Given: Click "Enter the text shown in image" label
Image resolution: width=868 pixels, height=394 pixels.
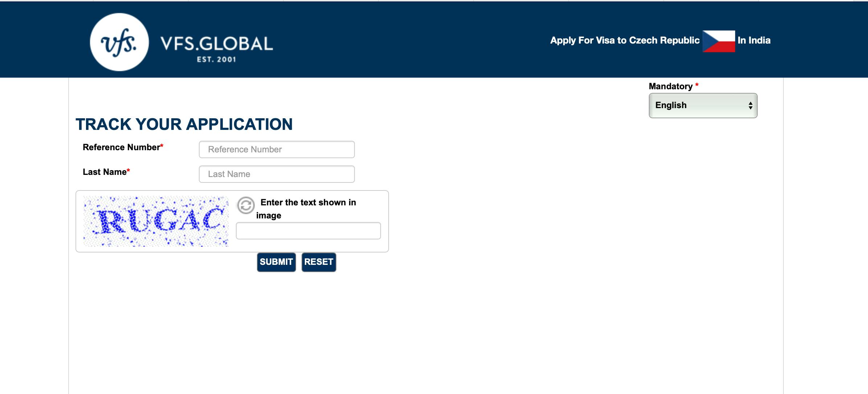Looking at the screenshot, I should coord(306,209).
